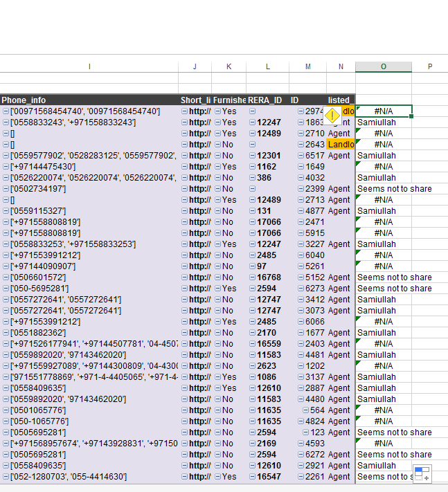Select phone cell ['+97144090907']
The height and width of the screenshot is (492, 448).
pyautogui.click(x=89, y=266)
